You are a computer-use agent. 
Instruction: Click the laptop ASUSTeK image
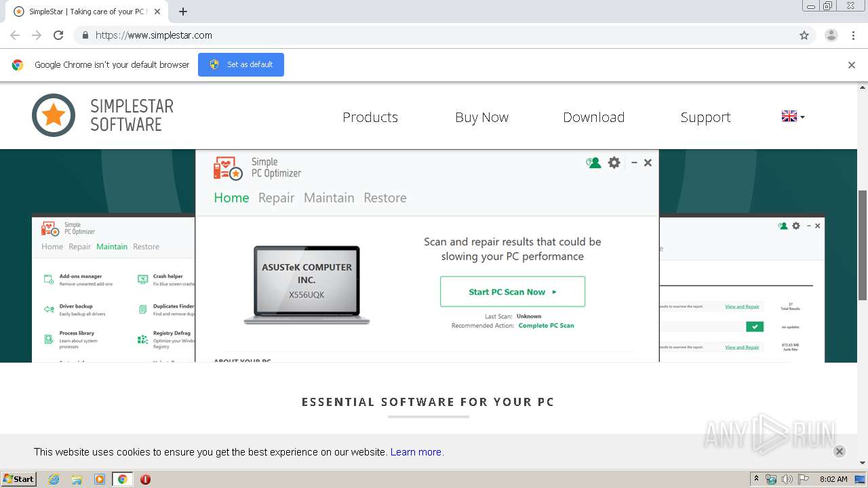[x=307, y=285]
